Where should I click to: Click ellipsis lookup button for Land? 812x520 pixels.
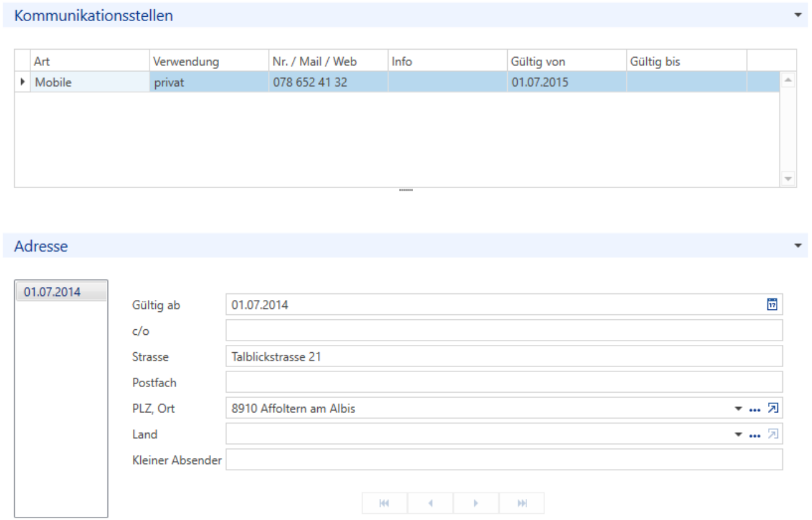coord(755,436)
